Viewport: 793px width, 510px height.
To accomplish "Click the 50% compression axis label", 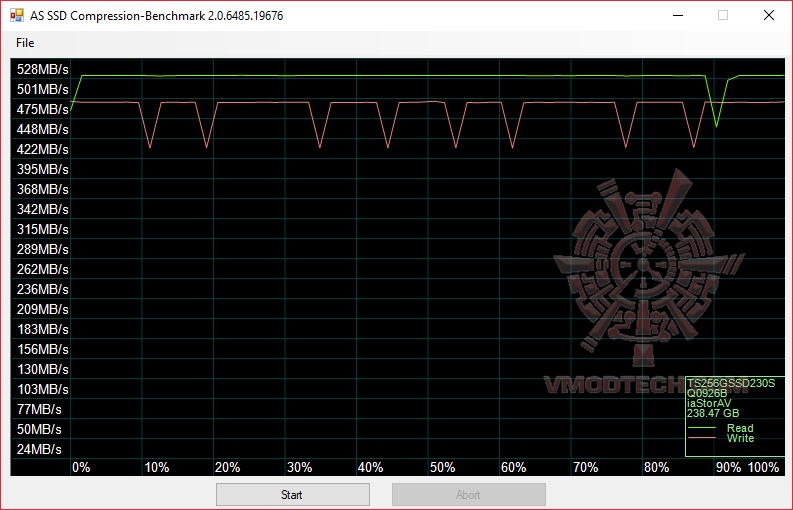I will click(x=443, y=467).
